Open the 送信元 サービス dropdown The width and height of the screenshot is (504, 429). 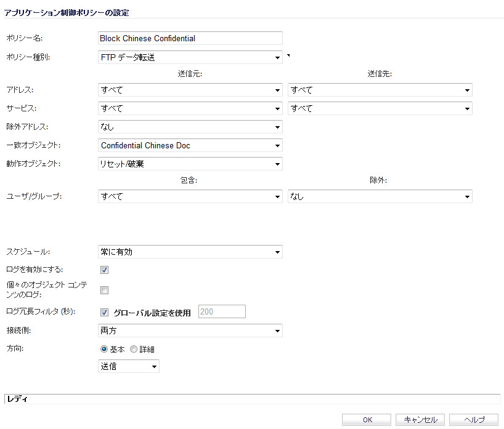pyautogui.click(x=190, y=108)
